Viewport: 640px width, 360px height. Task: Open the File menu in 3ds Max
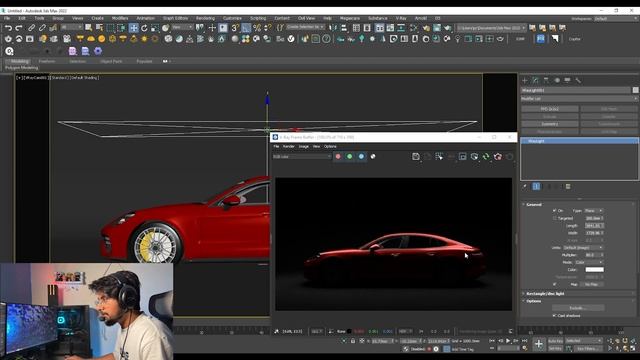pos(7,18)
